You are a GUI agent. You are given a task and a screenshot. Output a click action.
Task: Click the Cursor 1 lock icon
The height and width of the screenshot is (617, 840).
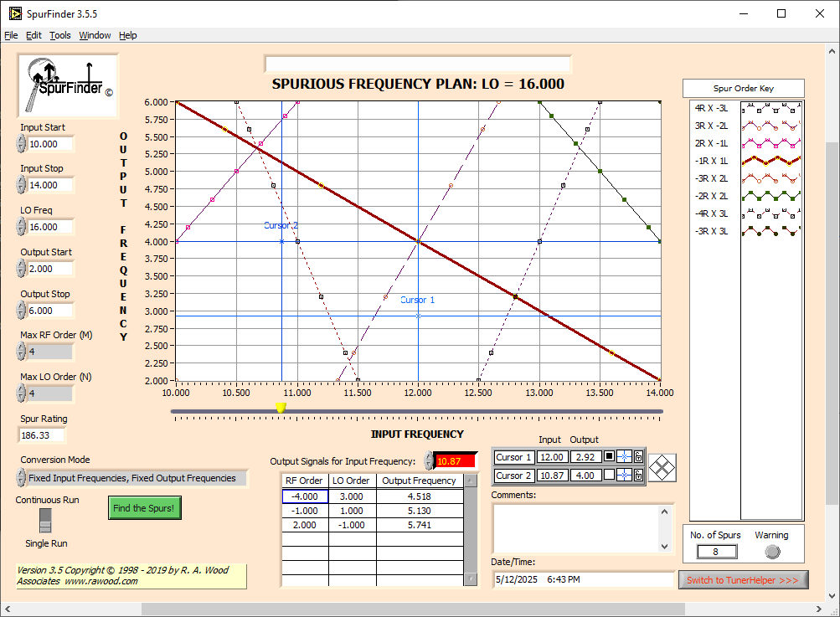click(638, 457)
